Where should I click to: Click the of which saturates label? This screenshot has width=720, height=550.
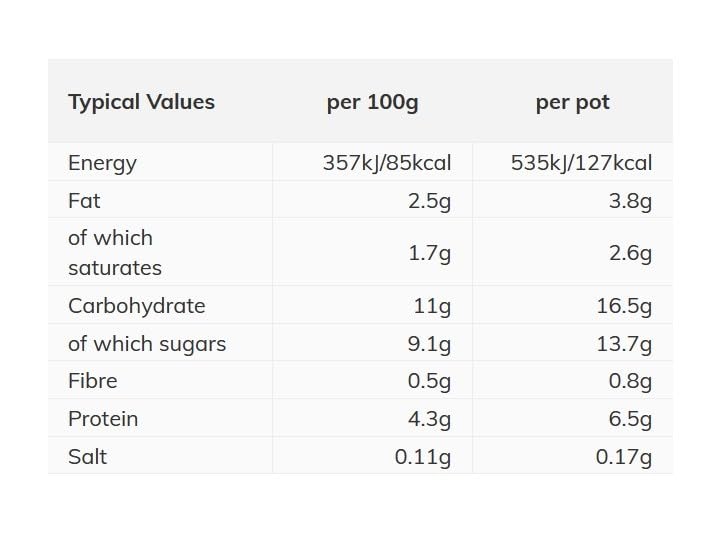tap(114, 253)
